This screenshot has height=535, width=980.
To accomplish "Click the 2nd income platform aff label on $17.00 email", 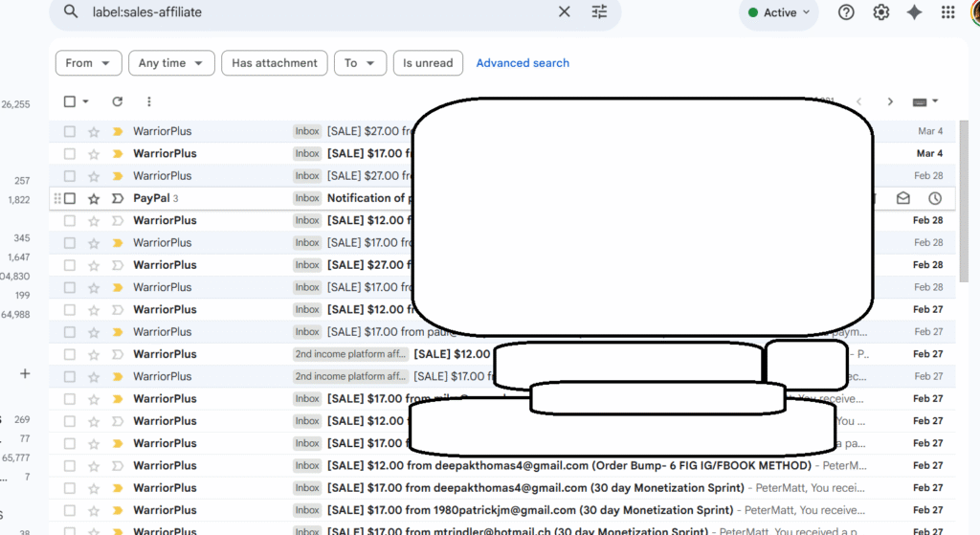I will tap(350, 376).
